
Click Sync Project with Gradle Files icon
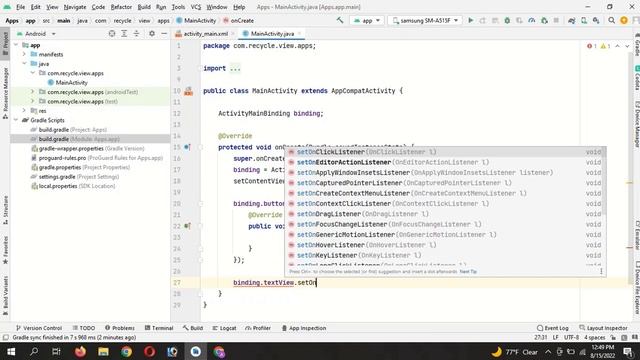[x=571, y=20]
